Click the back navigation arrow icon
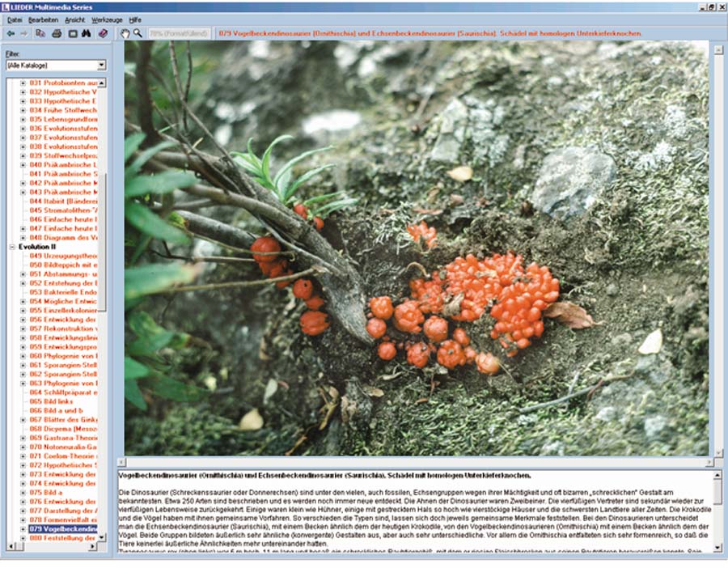The image size is (728, 568). [10, 33]
